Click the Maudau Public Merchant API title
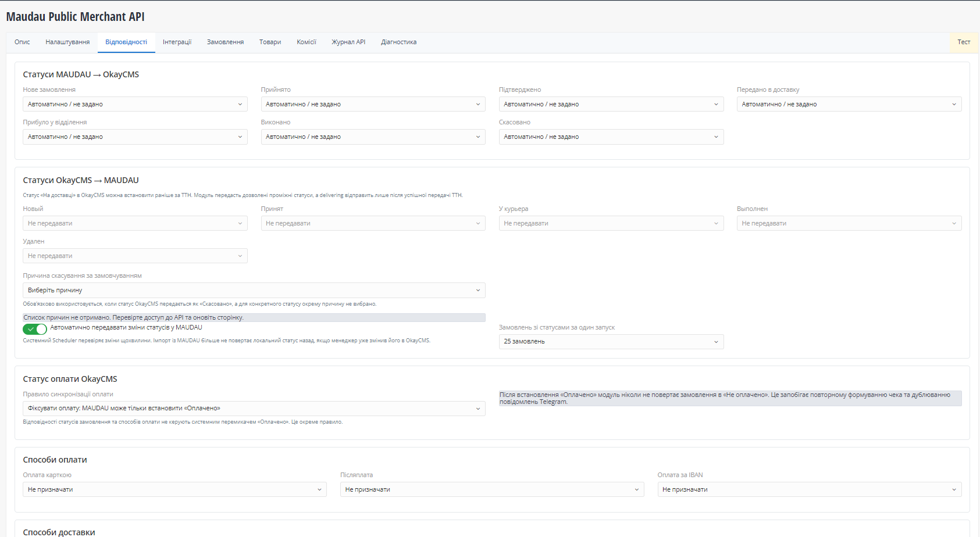The image size is (980, 537). tap(76, 16)
